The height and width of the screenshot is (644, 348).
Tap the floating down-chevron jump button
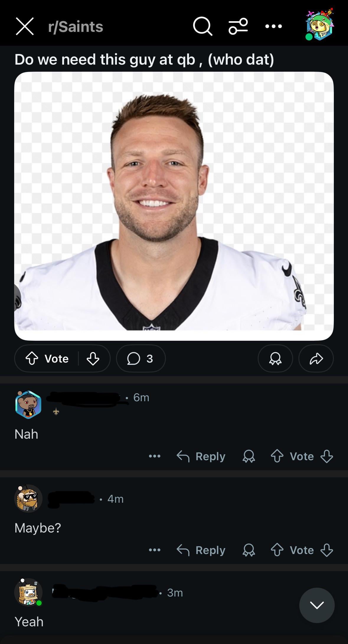(317, 605)
